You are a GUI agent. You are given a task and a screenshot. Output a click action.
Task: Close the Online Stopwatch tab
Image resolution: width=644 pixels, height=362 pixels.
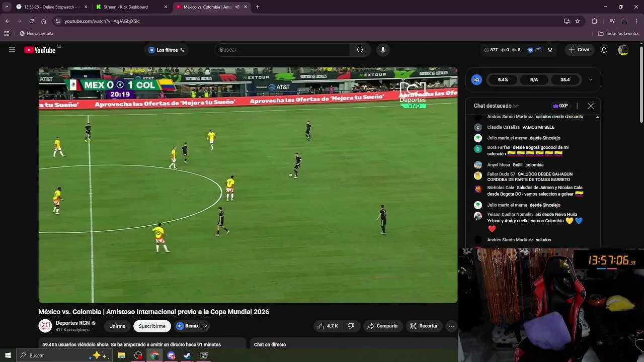tap(86, 7)
